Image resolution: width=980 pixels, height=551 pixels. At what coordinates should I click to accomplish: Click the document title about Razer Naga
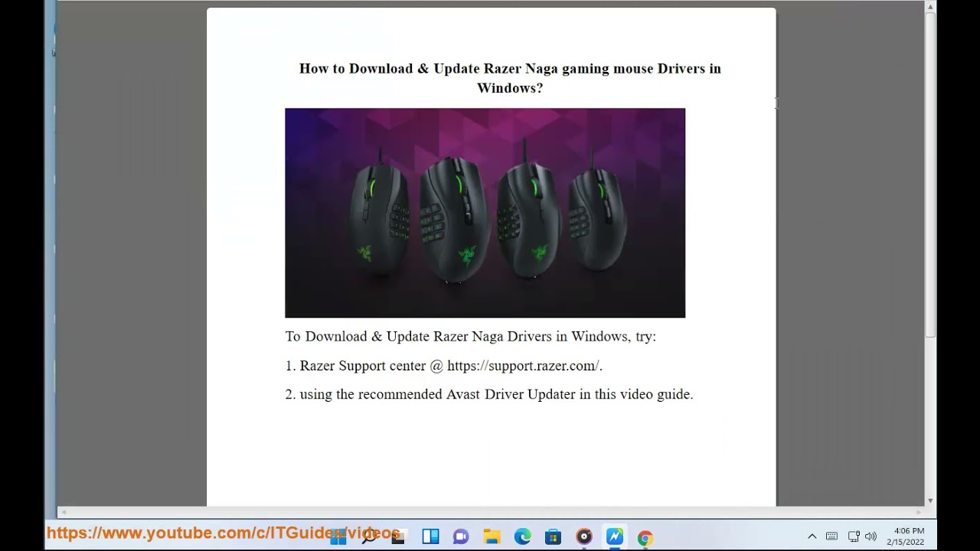[510, 78]
